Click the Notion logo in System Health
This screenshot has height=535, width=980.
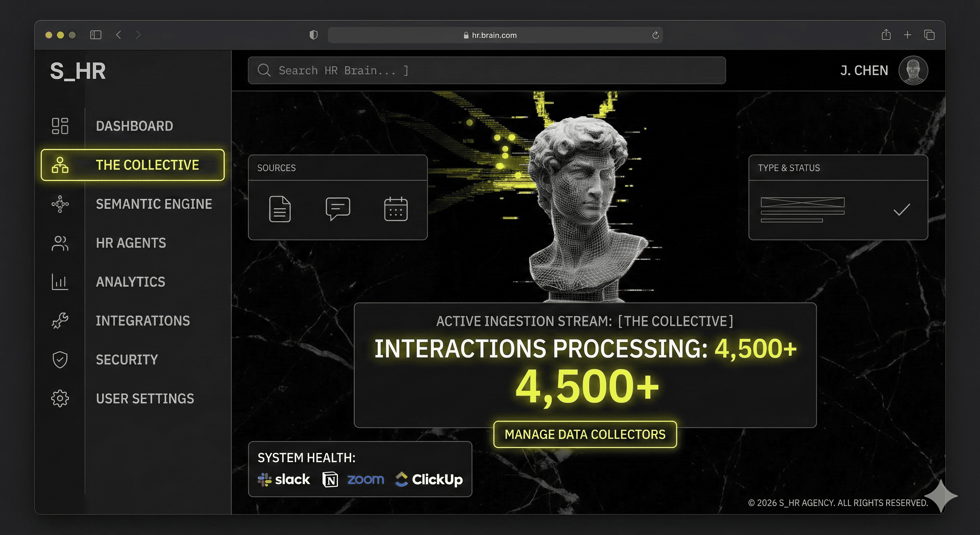[x=330, y=479]
